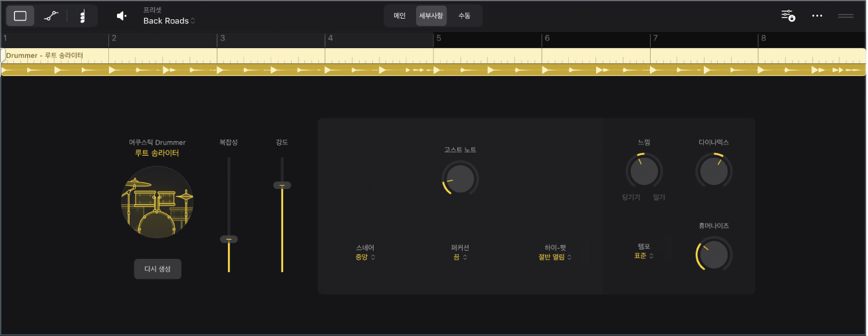This screenshot has height=336, width=868.
Task: Toggle the preview speaker icon
Action: [x=121, y=16]
